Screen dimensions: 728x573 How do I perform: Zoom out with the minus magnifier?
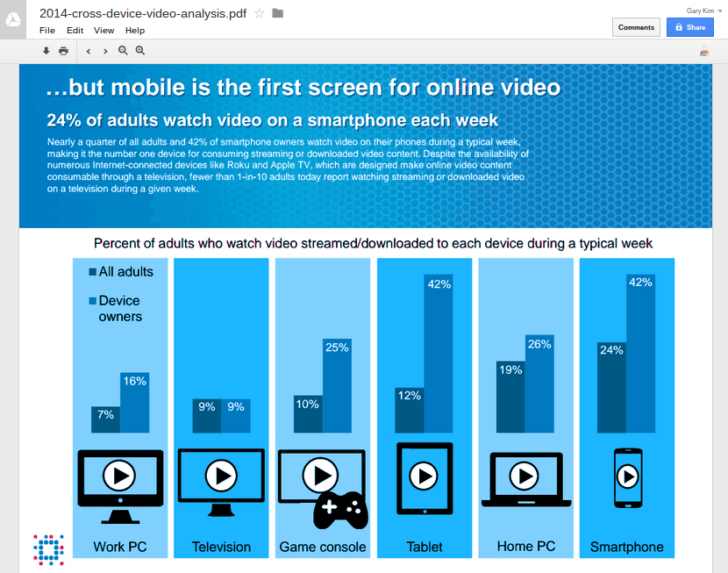(x=123, y=51)
